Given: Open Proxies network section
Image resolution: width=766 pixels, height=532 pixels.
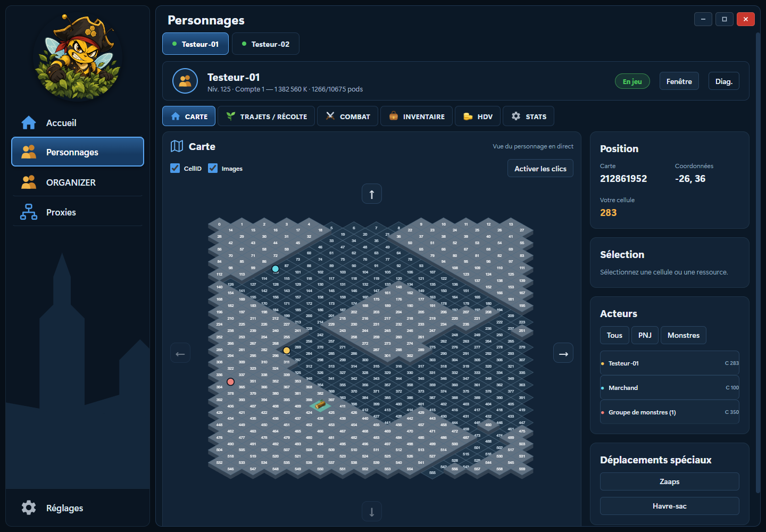Looking at the screenshot, I should click(x=78, y=212).
